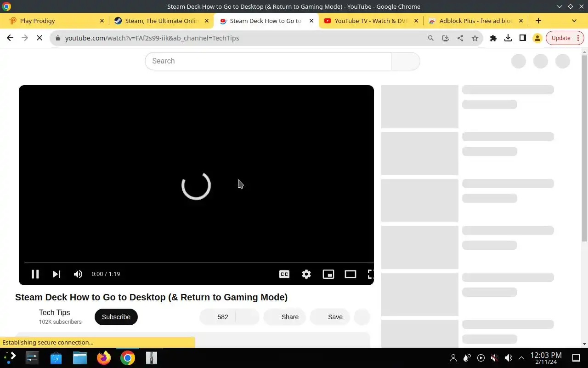Open the zoom search icon in address bar

pyautogui.click(x=431, y=38)
